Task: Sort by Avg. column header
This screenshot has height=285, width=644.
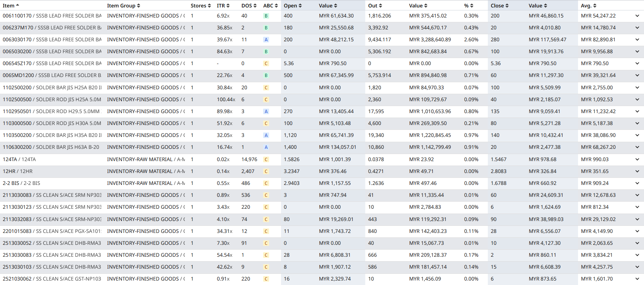Action: coord(588,6)
